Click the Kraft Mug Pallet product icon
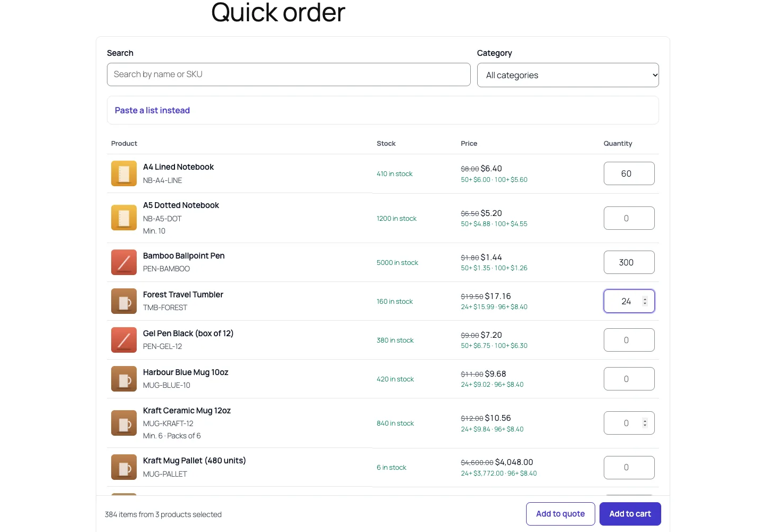Viewport: 766px width, 532px height. [124, 467]
